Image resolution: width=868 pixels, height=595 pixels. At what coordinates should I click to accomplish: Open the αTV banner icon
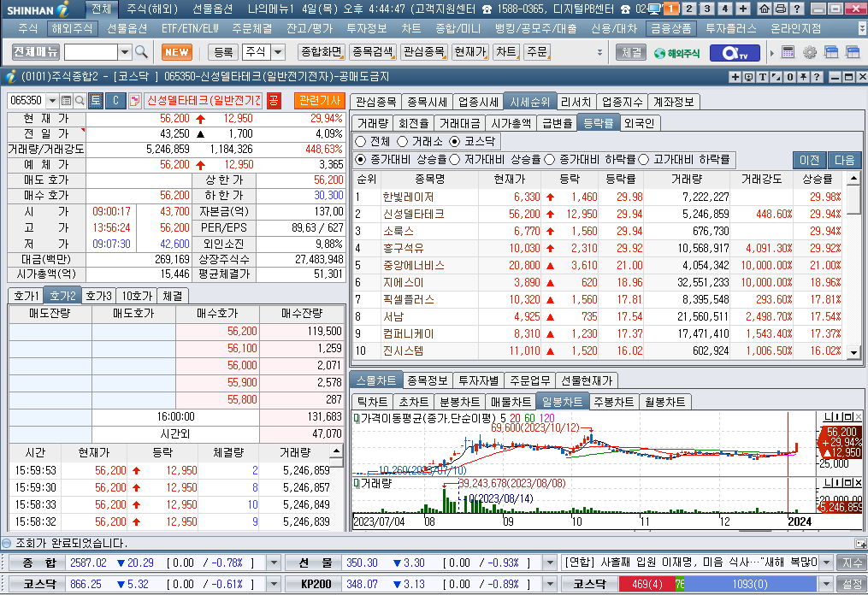click(x=736, y=53)
